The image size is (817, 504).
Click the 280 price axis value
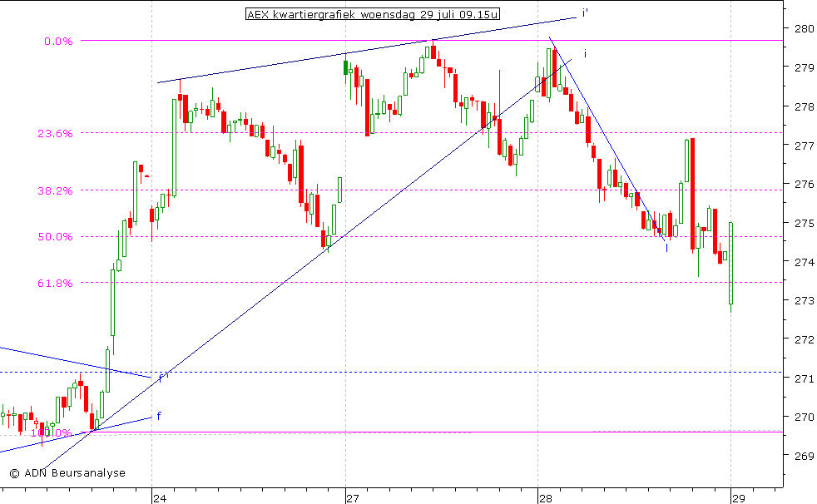804,28
